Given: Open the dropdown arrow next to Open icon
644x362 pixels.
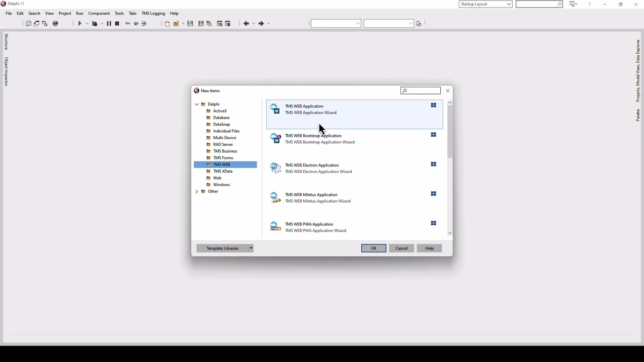Looking at the screenshot, I should coord(183,24).
